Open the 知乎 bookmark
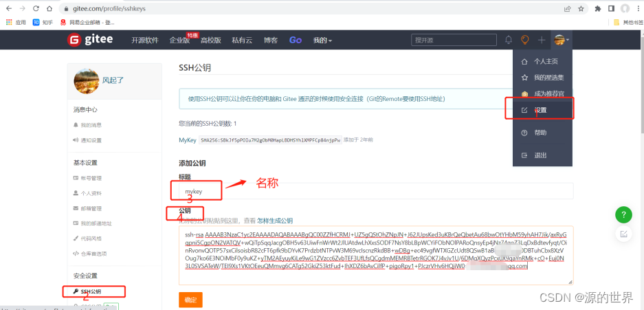Image resolution: width=644 pixels, height=310 pixels. coord(43,22)
